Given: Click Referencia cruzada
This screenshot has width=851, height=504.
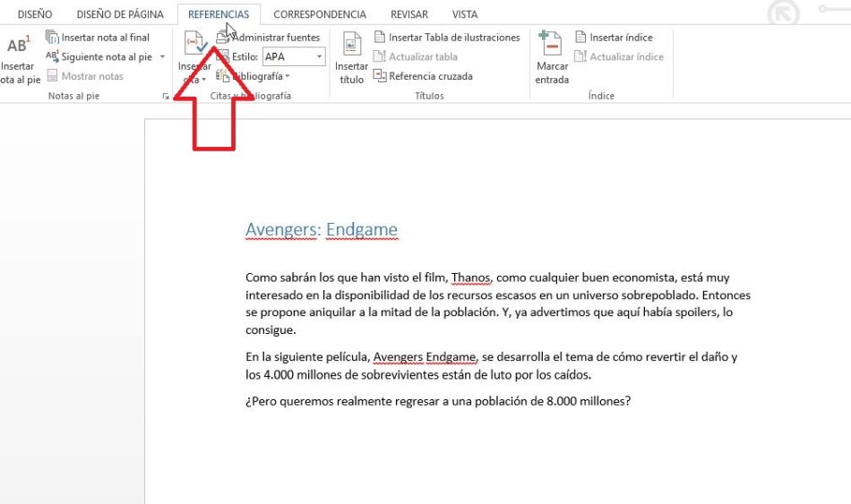Looking at the screenshot, I should coord(423,76).
